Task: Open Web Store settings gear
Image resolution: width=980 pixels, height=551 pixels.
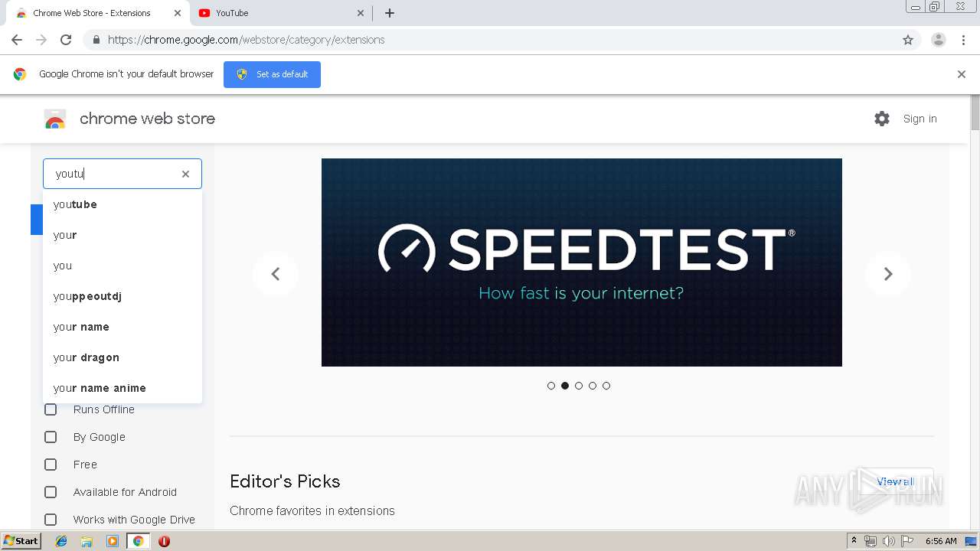Action: click(882, 119)
